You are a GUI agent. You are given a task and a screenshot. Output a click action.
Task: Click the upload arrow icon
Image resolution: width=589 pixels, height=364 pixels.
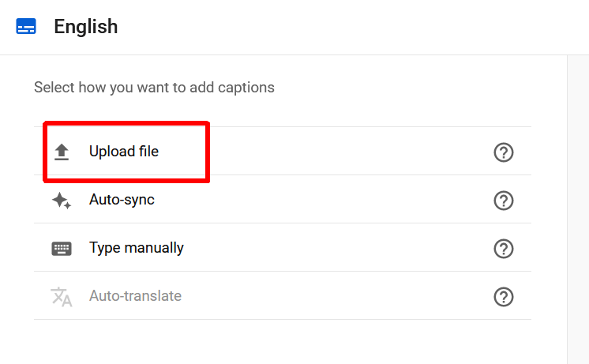click(62, 152)
